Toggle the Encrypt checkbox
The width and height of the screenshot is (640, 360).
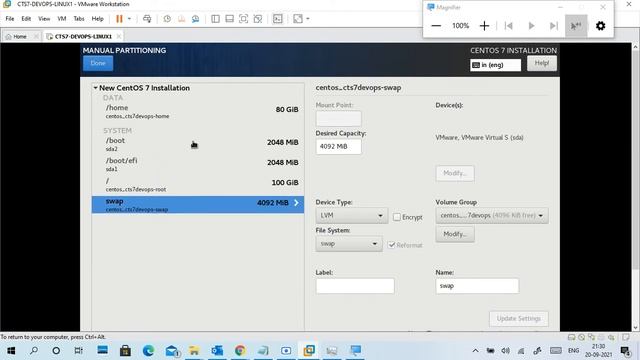(x=397, y=217)
